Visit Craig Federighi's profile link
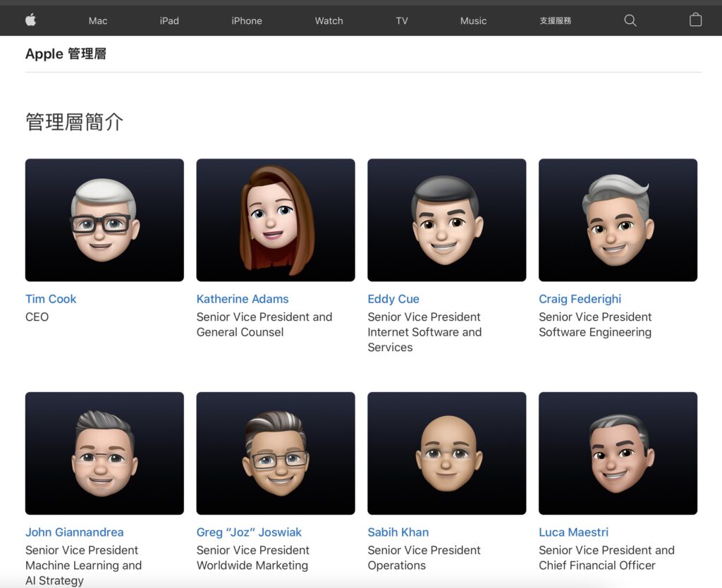This screenshot has height=588, width=722. [x=580, y=299]
